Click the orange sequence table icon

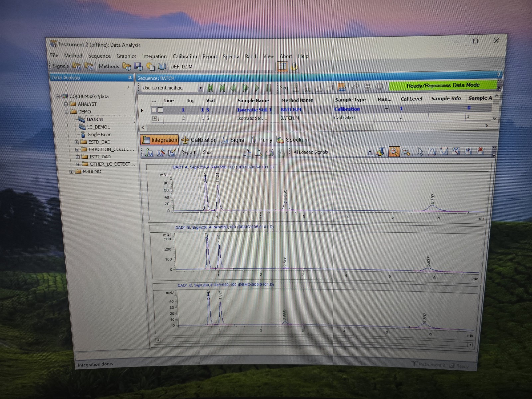pyautogui.click(x=341, y=87)
